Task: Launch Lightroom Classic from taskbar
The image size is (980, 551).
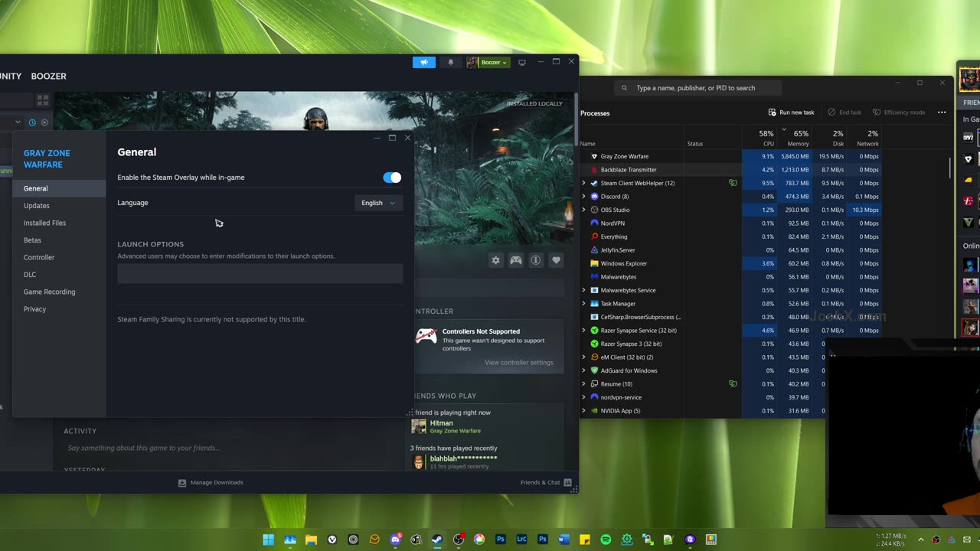Action: [x=521, y=540]
